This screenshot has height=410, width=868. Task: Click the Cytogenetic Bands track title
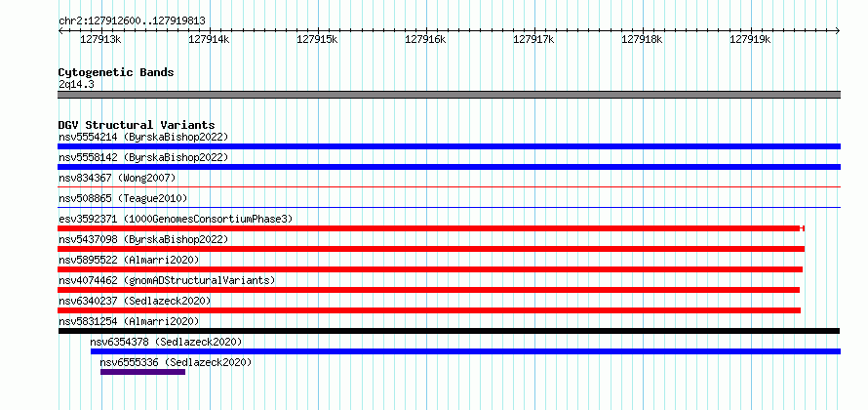click(x=116, y=72)
